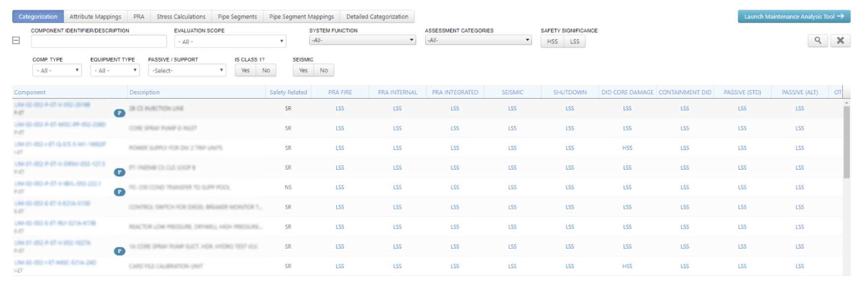
Task: Select Yes for Is Class 1
Action: coord(245,70)
